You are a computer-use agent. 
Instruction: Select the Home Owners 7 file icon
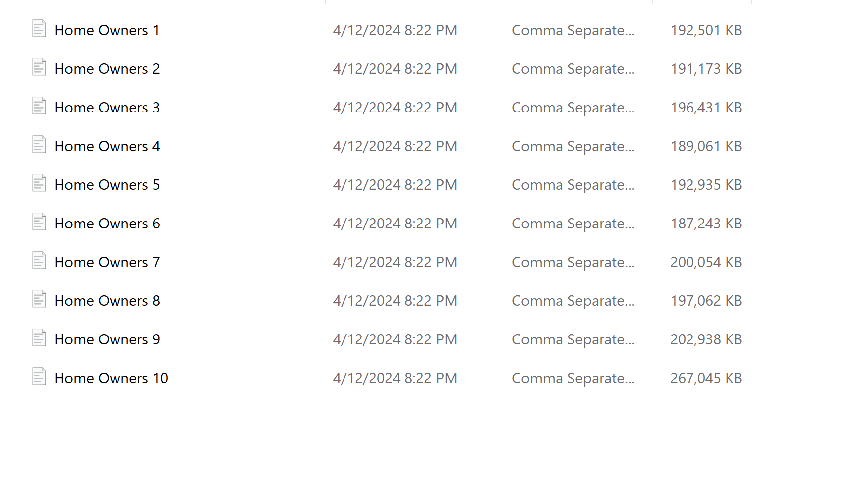pyautogui.click(x=39, y=261)
